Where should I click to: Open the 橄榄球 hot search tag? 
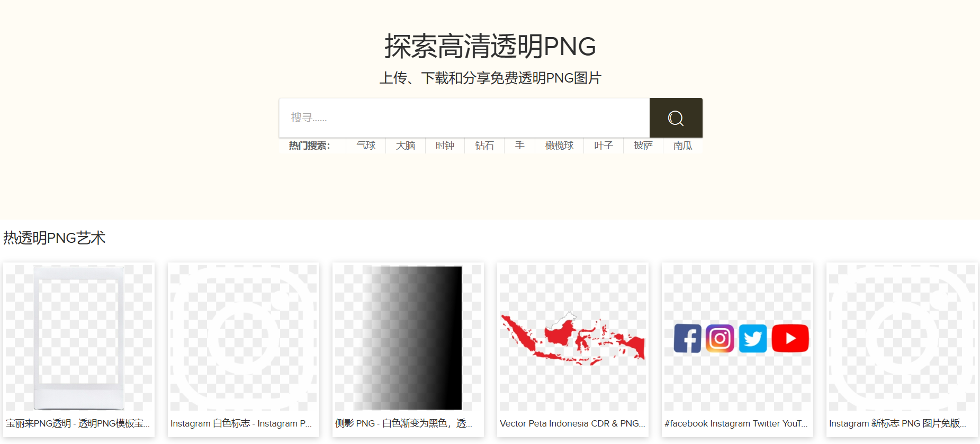point(560,146)
